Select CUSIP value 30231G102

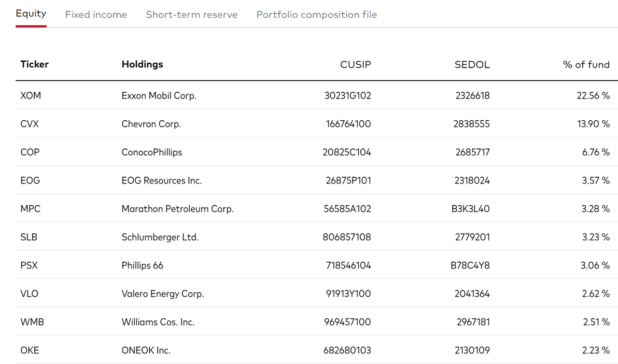pos(348,96)
